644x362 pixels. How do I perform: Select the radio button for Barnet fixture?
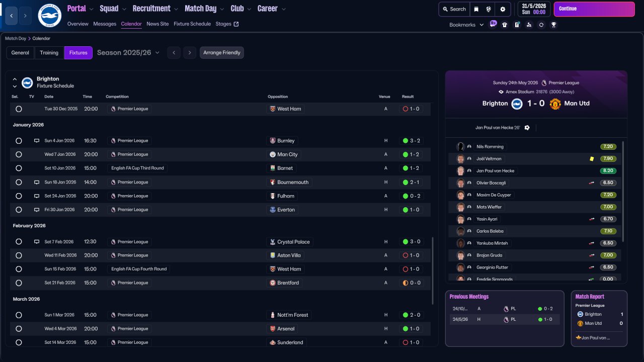click(19, 168)
